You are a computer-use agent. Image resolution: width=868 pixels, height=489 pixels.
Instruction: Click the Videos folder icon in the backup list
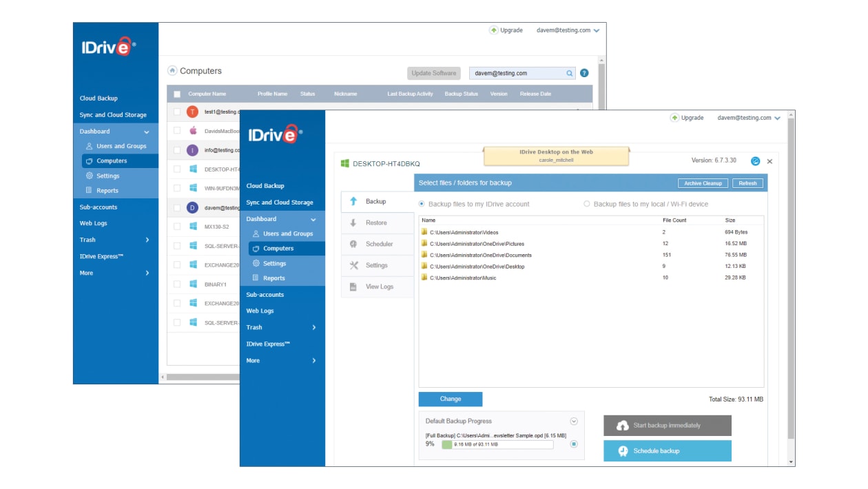click(424, 232)
